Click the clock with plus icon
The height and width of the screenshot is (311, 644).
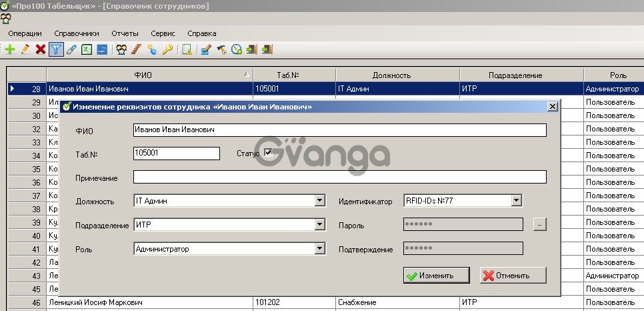[x=236, y=49]
